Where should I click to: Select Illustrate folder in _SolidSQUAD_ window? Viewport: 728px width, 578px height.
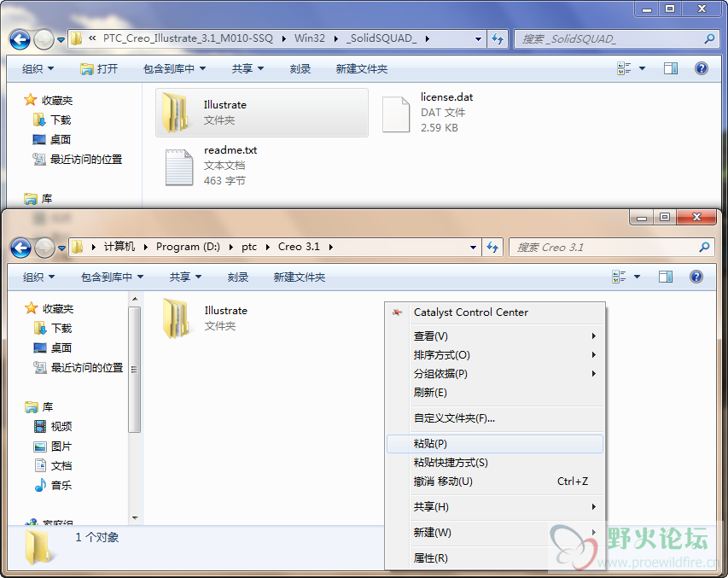pos(262,113)
